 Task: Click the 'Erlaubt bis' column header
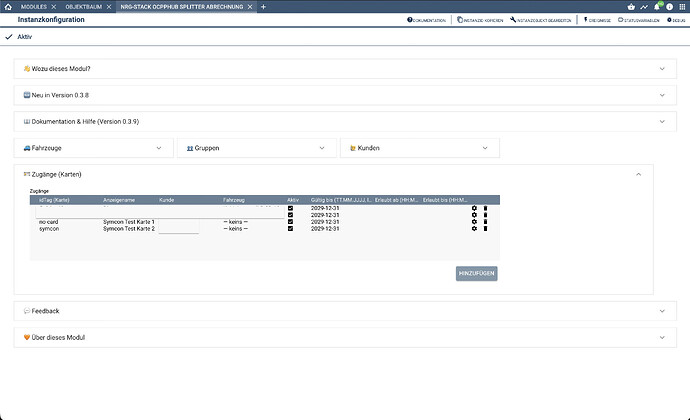coord(445,200)
